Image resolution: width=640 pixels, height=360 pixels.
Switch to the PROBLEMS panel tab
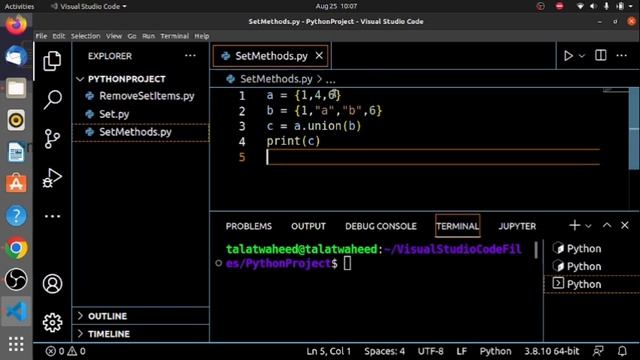(x=249, y=226)
